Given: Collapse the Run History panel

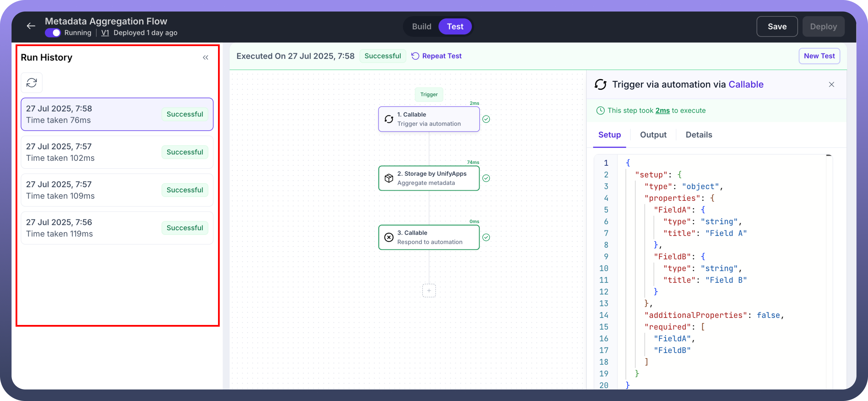Looking at the screenshot, I should point(206,58).
